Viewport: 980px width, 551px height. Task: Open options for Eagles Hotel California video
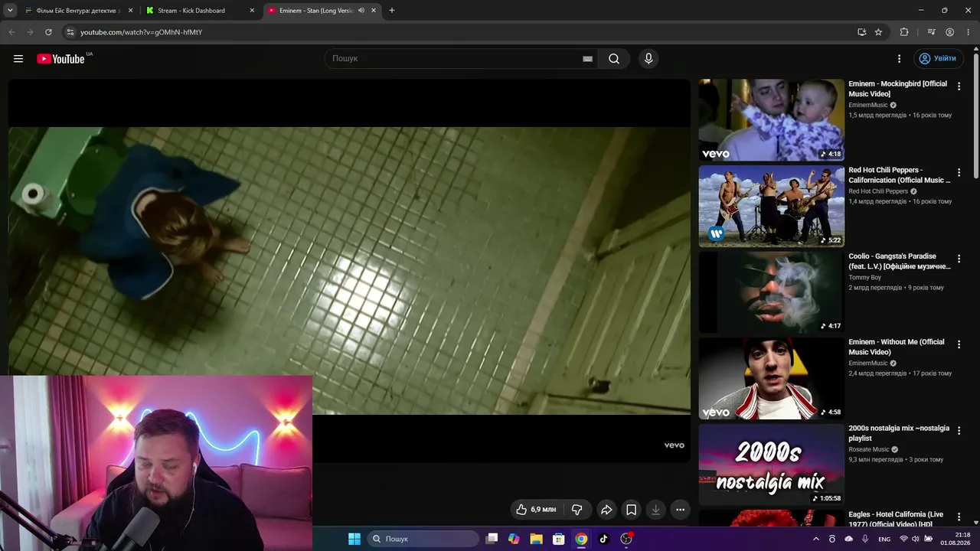point(959,517)
